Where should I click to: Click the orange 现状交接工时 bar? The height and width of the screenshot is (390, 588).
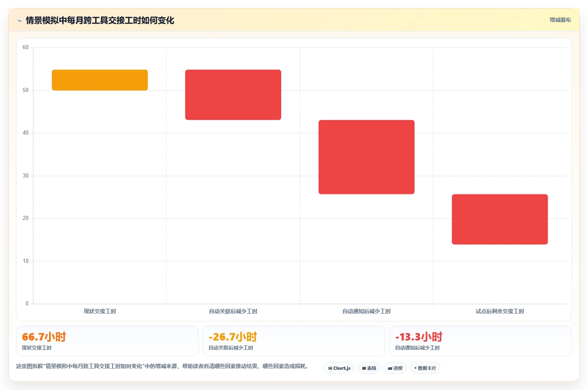pyautogui.click(x=100, y=80)
